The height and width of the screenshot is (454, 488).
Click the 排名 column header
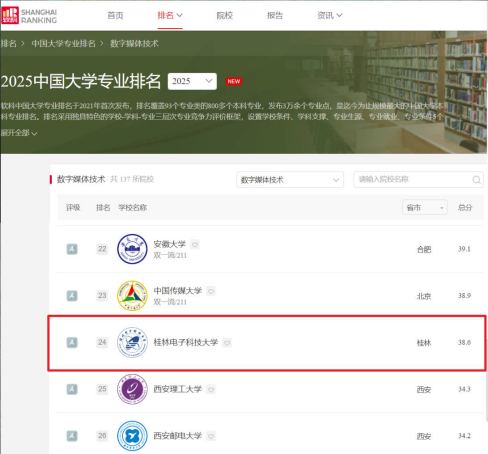pyautogui.click(x=103, y=208)
